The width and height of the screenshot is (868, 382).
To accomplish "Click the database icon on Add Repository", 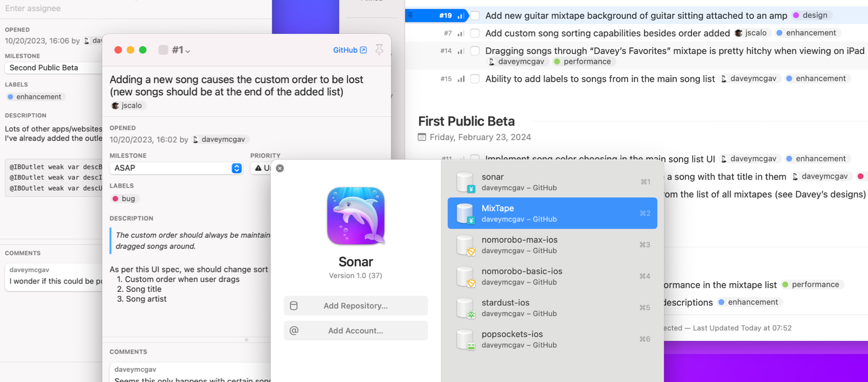I will pyautogui.click(x=294, y=306).
